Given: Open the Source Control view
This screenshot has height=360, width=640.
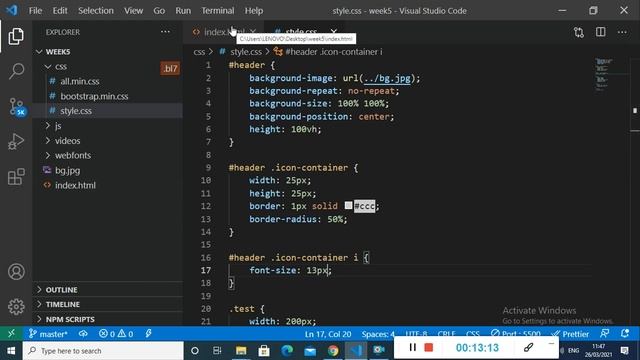Looking at the screenshot, I should [17, 107].
